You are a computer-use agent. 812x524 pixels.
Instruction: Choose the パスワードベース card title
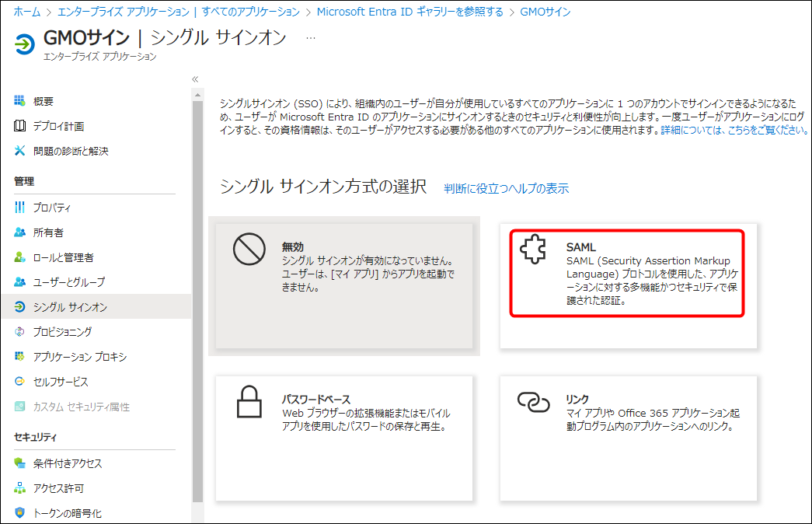coord(316,400)
